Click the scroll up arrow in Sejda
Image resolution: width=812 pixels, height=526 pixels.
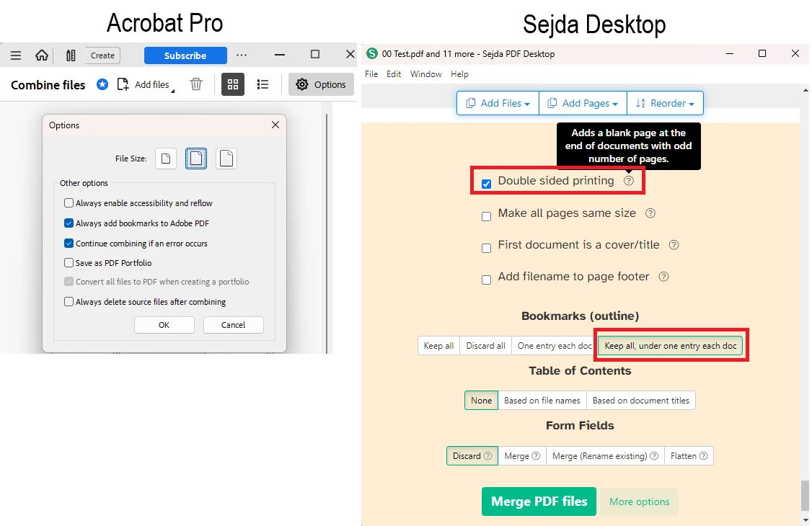click(x=806, y=90)
